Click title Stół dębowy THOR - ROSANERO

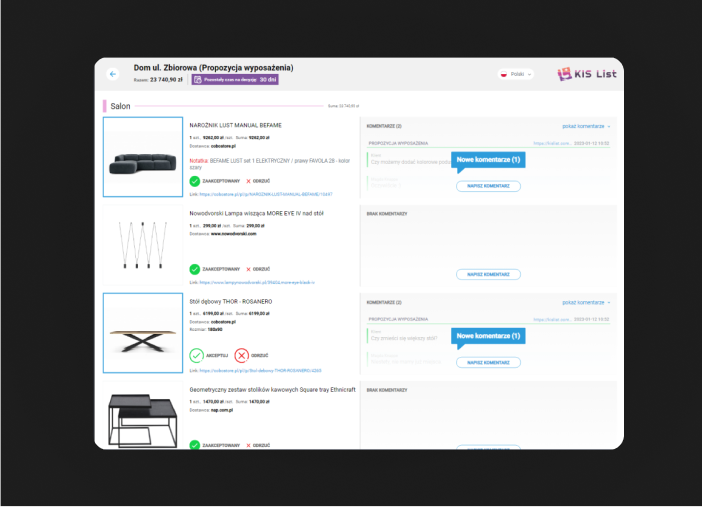pos(231,302)
